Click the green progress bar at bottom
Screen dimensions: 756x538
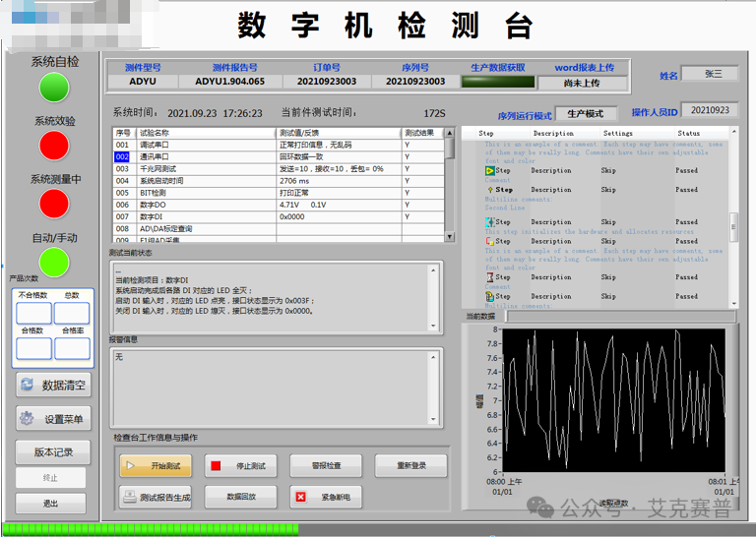151,530
